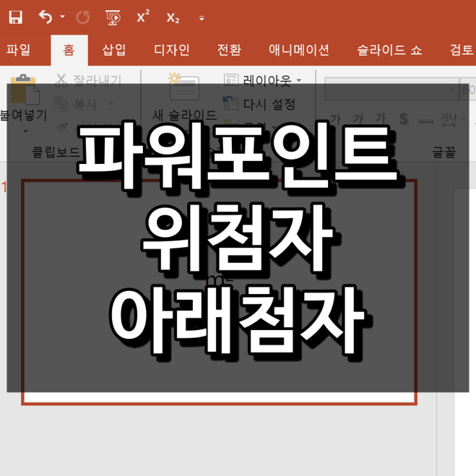Toggle bold 가 formatting
This screenshot has height=476, width=476.
click(336, 119)
